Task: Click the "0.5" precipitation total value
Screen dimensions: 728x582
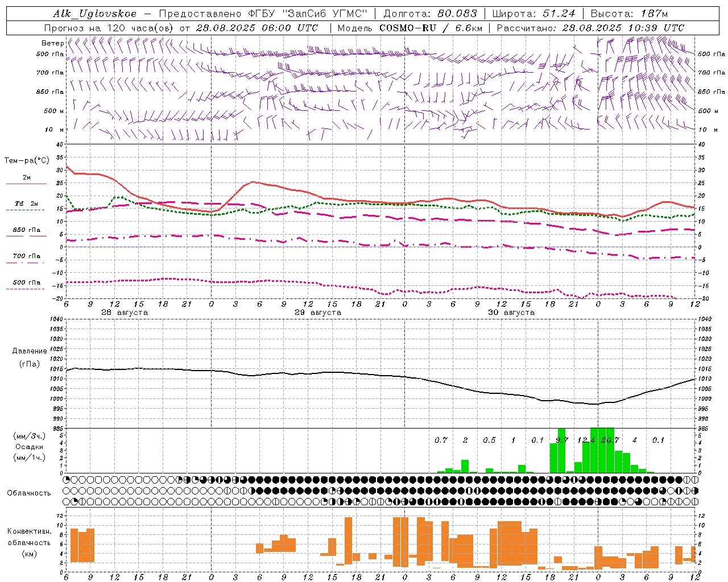Action: click(x=489, y=440)
